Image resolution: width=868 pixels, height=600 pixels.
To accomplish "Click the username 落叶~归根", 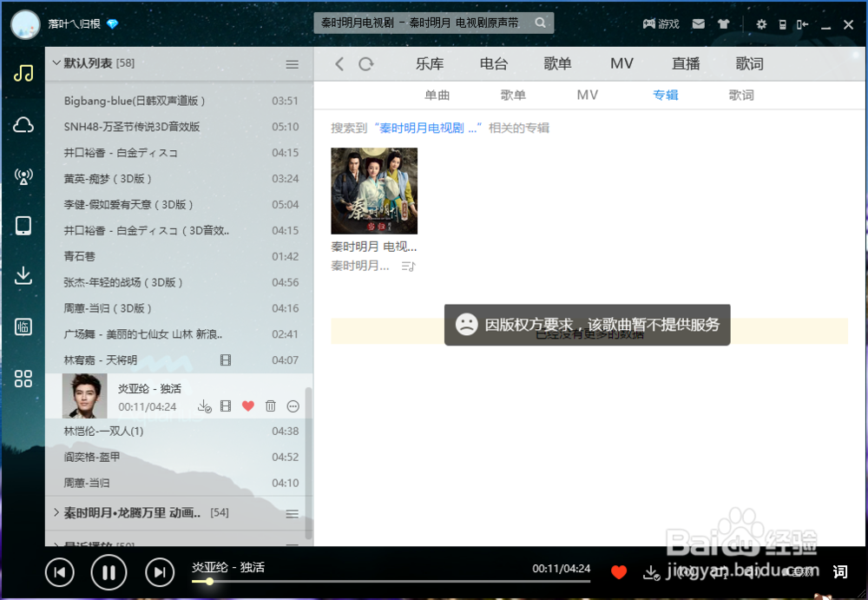I will coord(74,23).
